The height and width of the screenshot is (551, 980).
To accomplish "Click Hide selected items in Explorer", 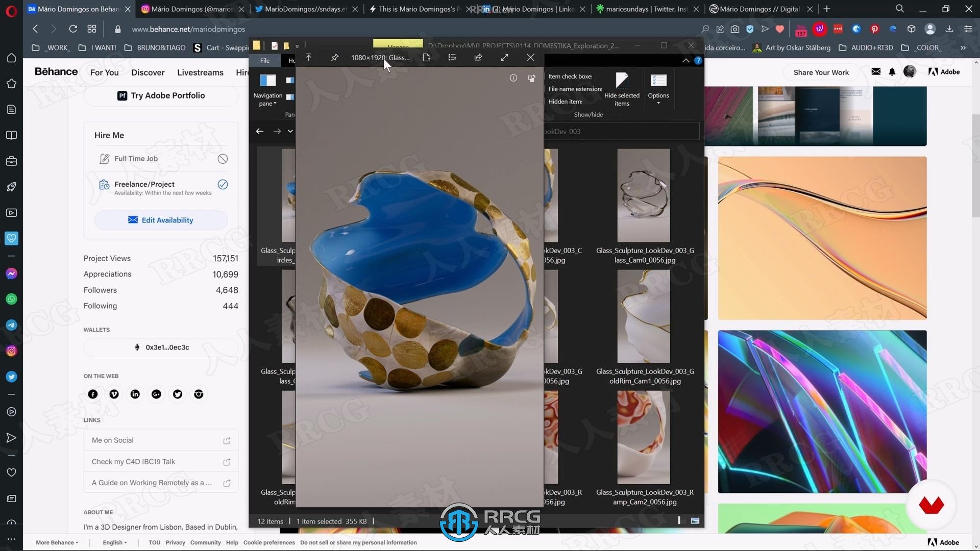I will (622, 90).
